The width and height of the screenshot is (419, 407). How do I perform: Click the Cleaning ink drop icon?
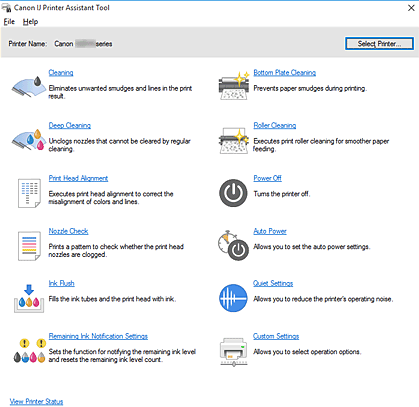click(29, 86)
